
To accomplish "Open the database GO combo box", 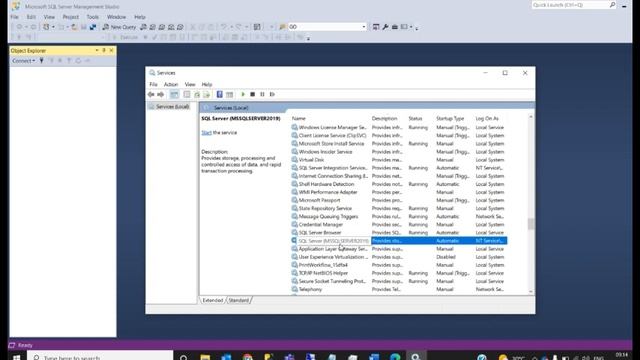I will tap(327, 27).
